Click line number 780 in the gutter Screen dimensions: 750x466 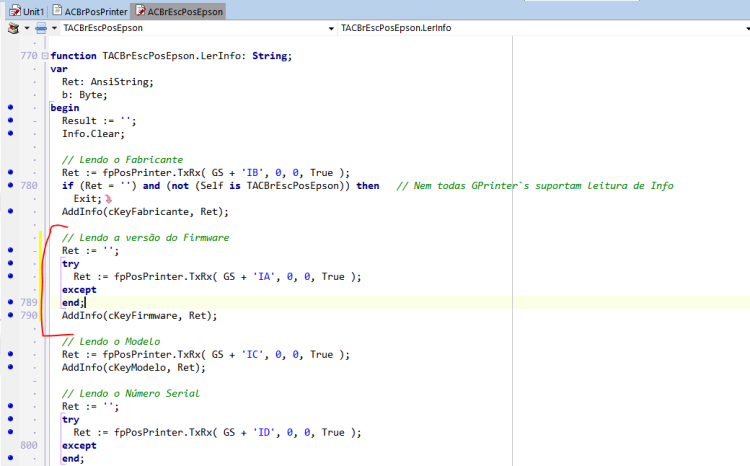coord(29,186)
